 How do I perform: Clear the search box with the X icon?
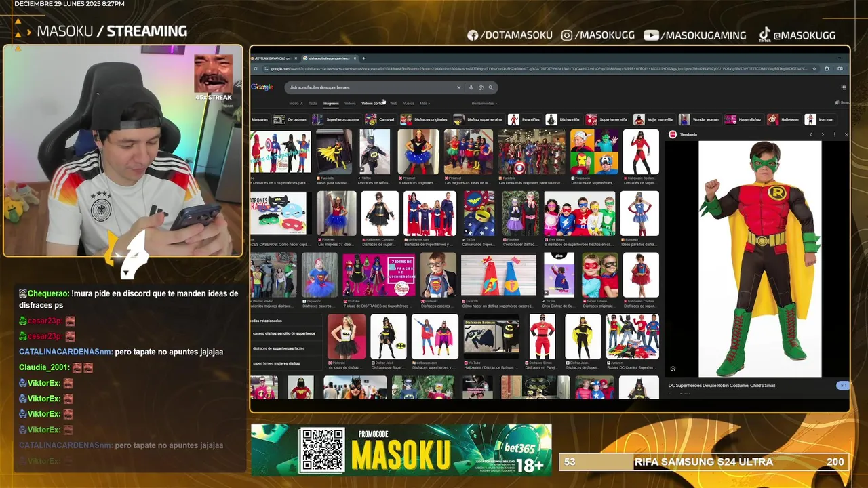click(x=458, y=87)
